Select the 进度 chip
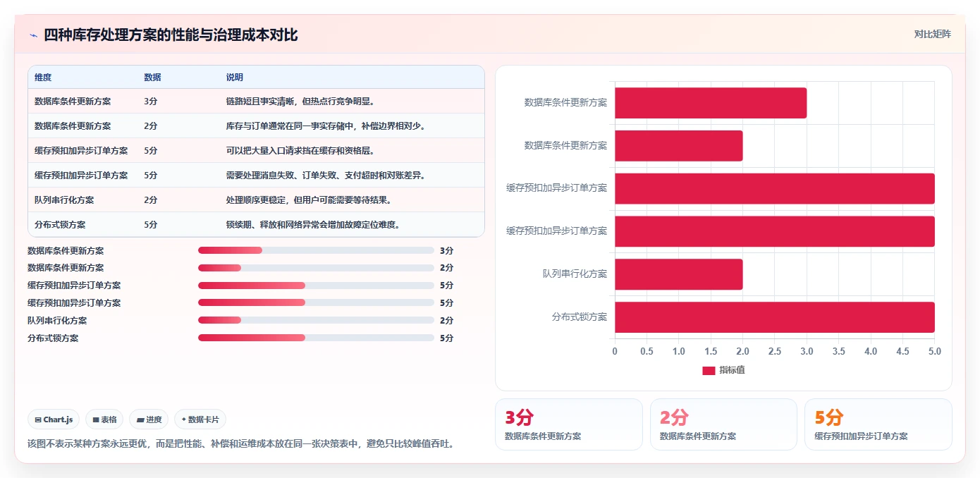 (149, 419)
